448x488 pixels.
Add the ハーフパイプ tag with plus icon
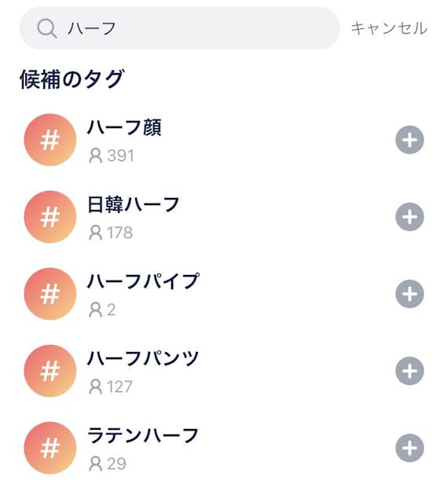pos(409,294)
